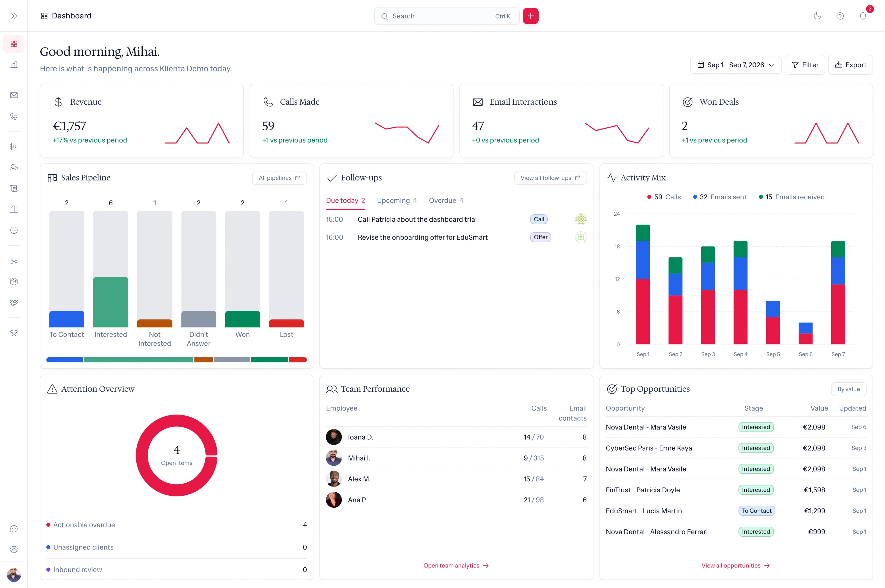Open the FinTrust - Patricia Doyle opportunity
This screenshot has width=885, height=588.
[x=736, y=490]
